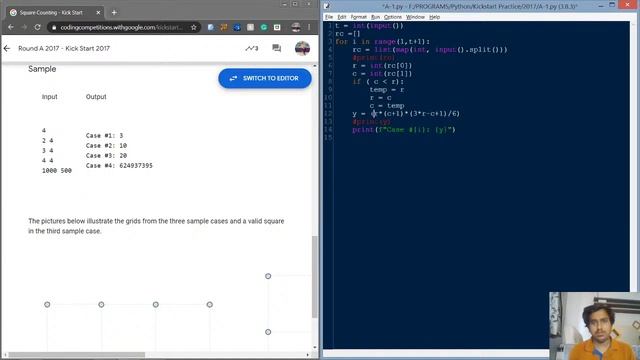Image resolution: width=640 pixels, height=360 pixels.
Task: Open Chrome's three-dot menu
Action: click(x=309, y=27)
